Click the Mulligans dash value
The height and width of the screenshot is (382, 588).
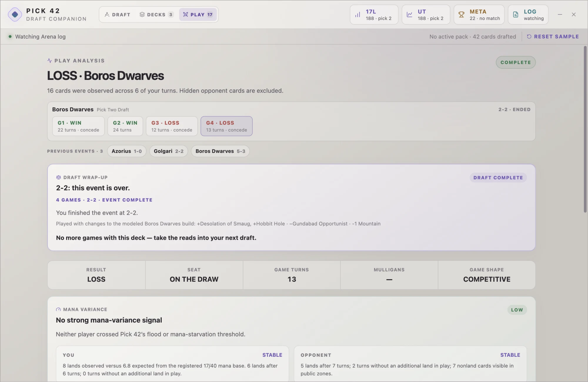389,279
